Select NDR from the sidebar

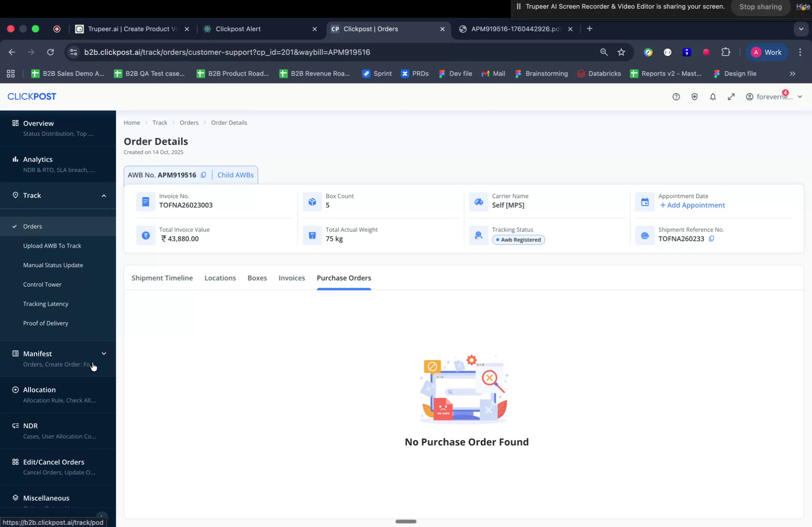click(x=29, y=425)
